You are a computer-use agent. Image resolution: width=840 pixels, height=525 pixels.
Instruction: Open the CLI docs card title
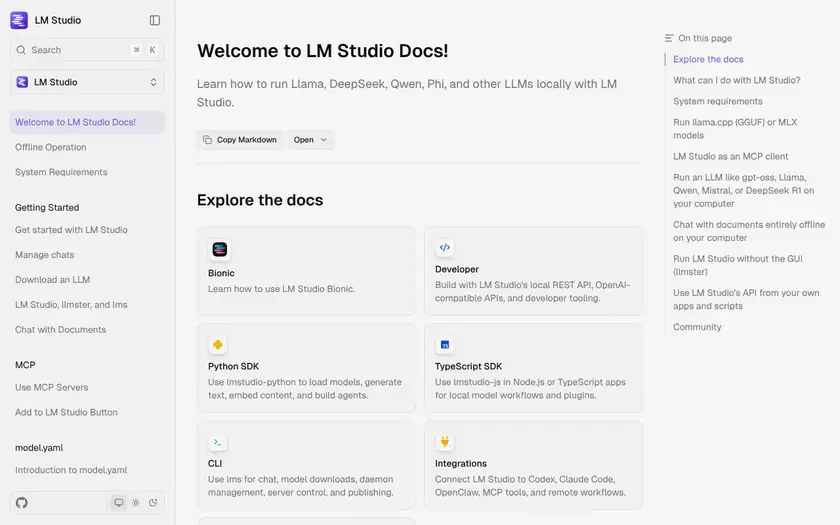[215, 463]
